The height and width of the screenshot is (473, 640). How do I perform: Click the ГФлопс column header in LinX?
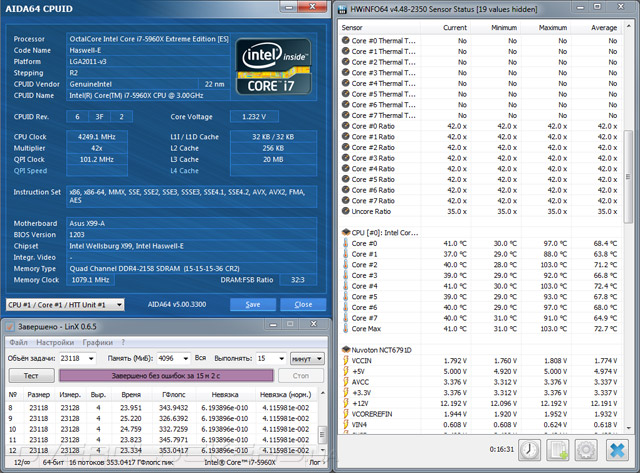pos(174,395)
